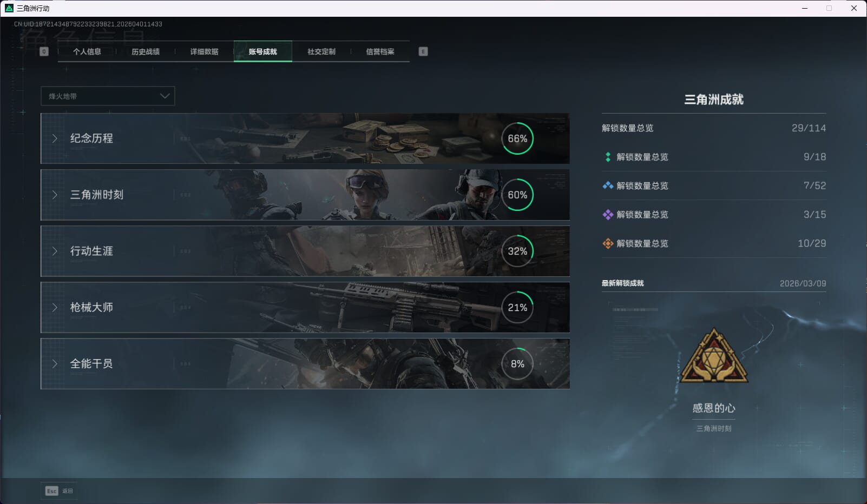Click the Delta Force app icon in title bar
This screenshot has width=867, height=504.
pyautogui.click(x=9, y=8)
